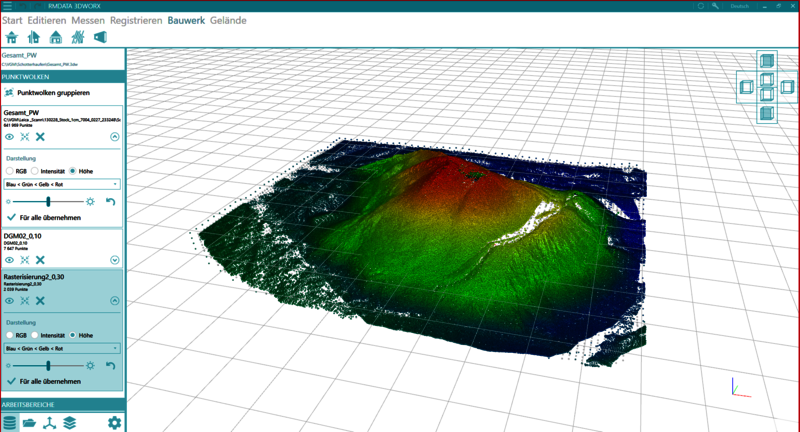Select the building section-line tool icon
Screen dimensions: 800x432
click(x=34, y=37)
